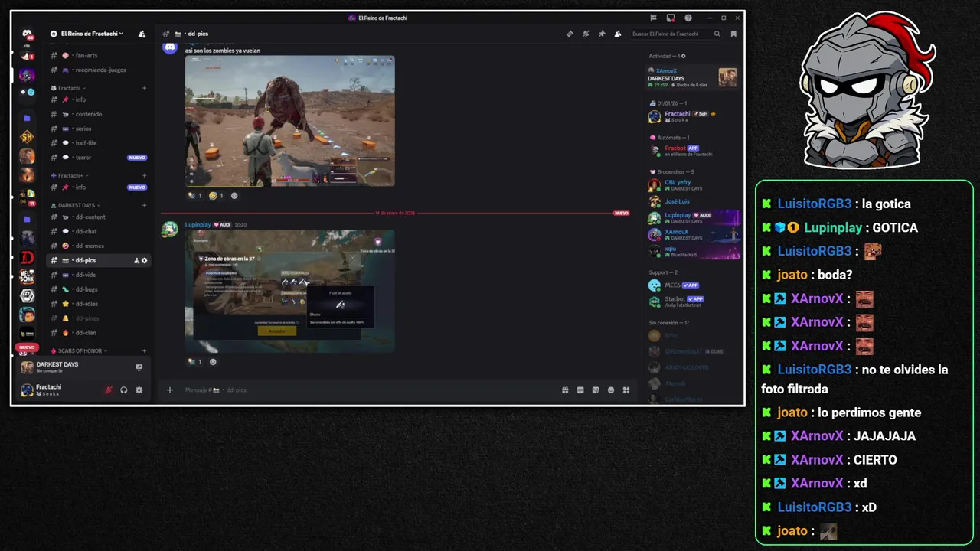Open the dd-clan channel

click(99, 333)
